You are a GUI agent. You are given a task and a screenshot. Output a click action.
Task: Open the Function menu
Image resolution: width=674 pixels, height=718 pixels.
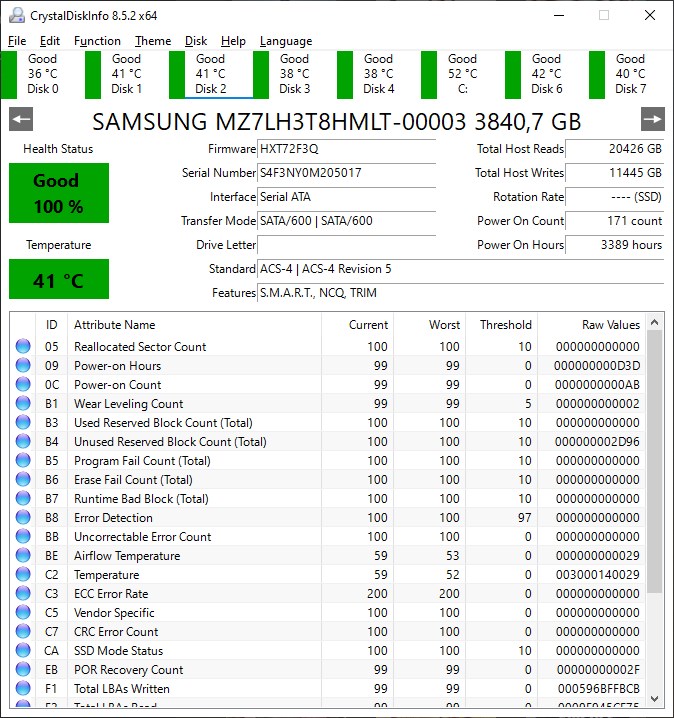click(97, 41)
